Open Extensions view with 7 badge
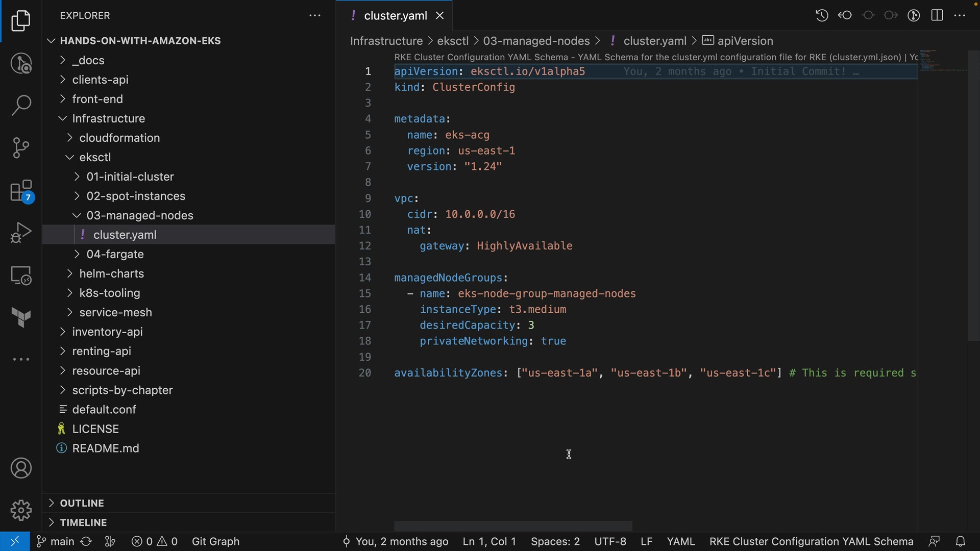The width and height of the screenshot is (980, 551). pos(21,192)
